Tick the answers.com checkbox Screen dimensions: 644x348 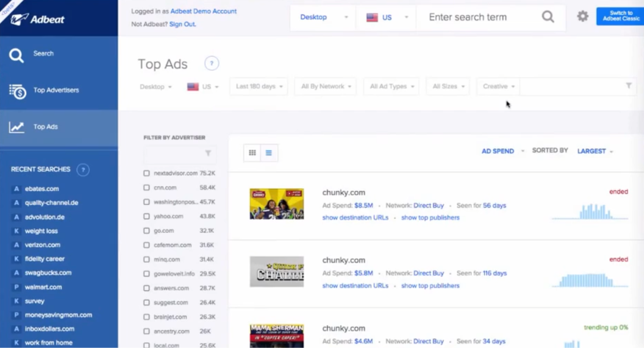(x=147, y=288)
